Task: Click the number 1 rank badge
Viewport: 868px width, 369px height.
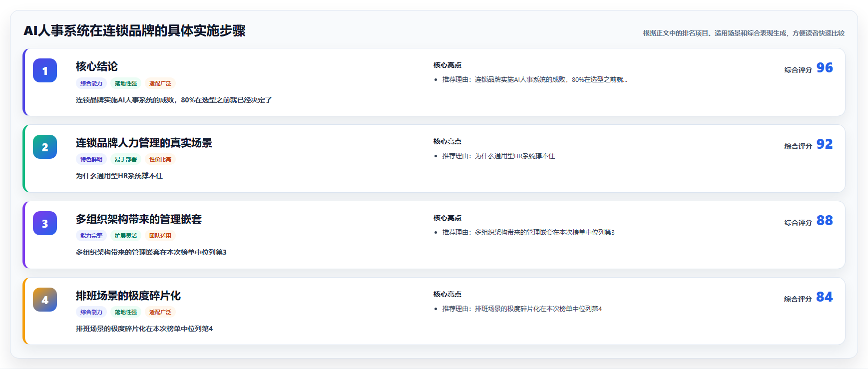Action: click(45, 70)
